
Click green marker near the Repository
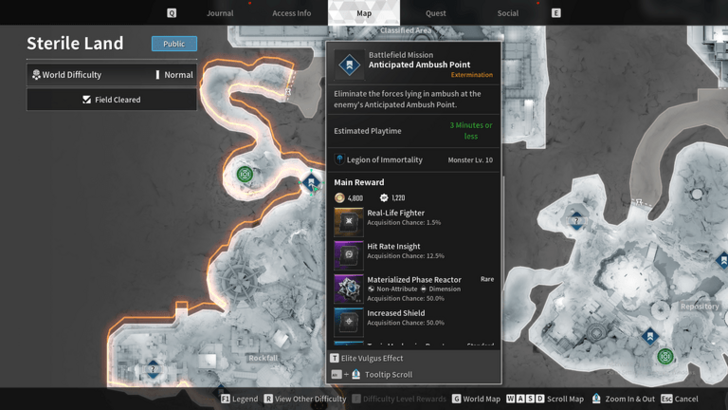point(665,356)
